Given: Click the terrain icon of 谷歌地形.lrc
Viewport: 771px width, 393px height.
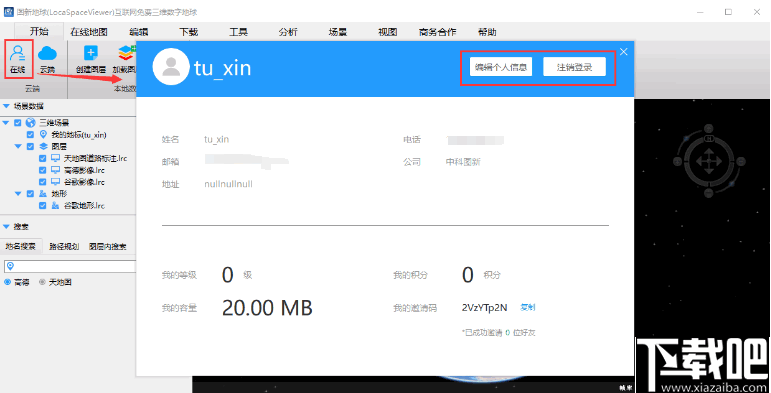Looking at the screenshot, I should pyautogui.click(x=56, y=205).
